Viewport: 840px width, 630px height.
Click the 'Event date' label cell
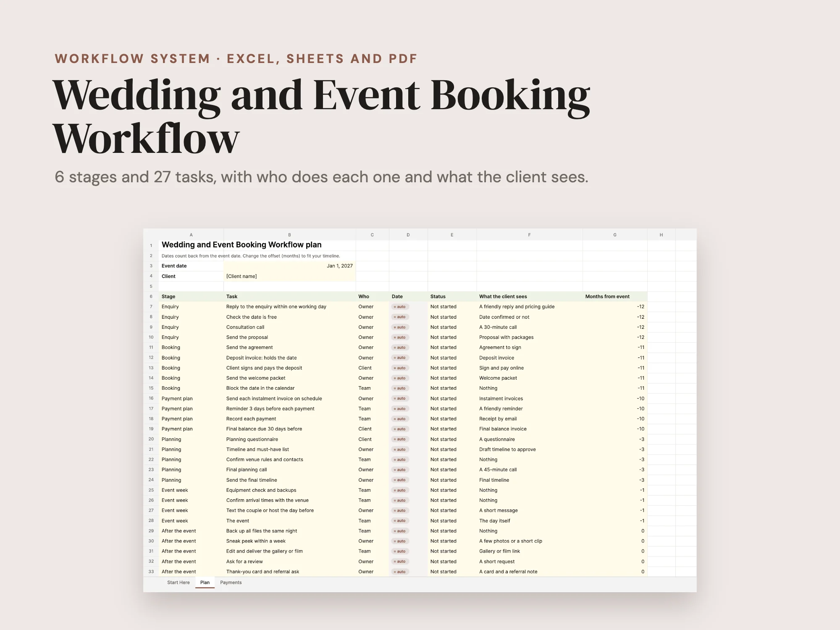click(191, 266)
